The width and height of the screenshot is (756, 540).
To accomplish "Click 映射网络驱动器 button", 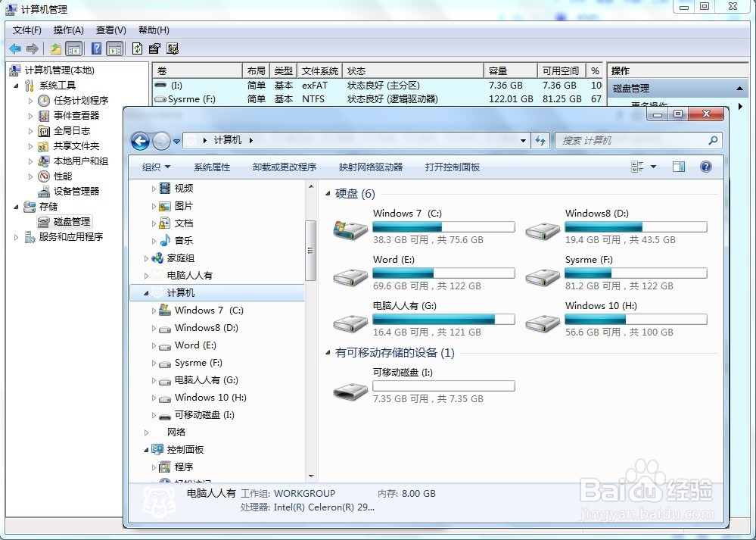I will click(371, 167).
